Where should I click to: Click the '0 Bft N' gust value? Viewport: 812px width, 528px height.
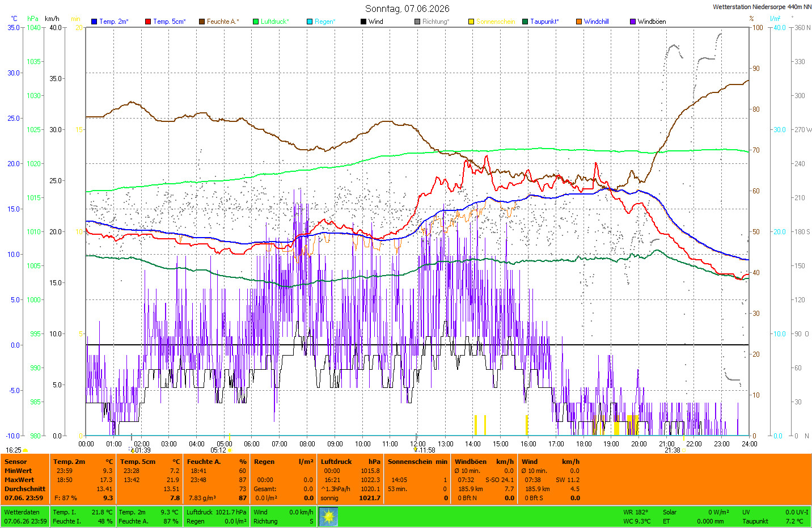point(467,498)
